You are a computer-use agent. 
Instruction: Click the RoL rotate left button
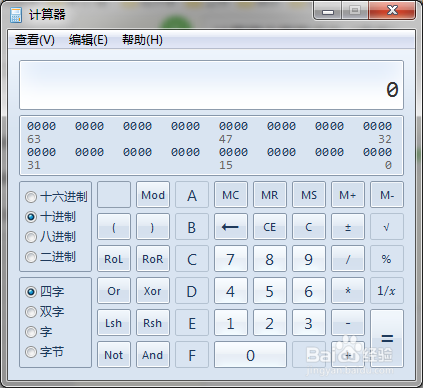pyautogui.click(x=114, y=259)
